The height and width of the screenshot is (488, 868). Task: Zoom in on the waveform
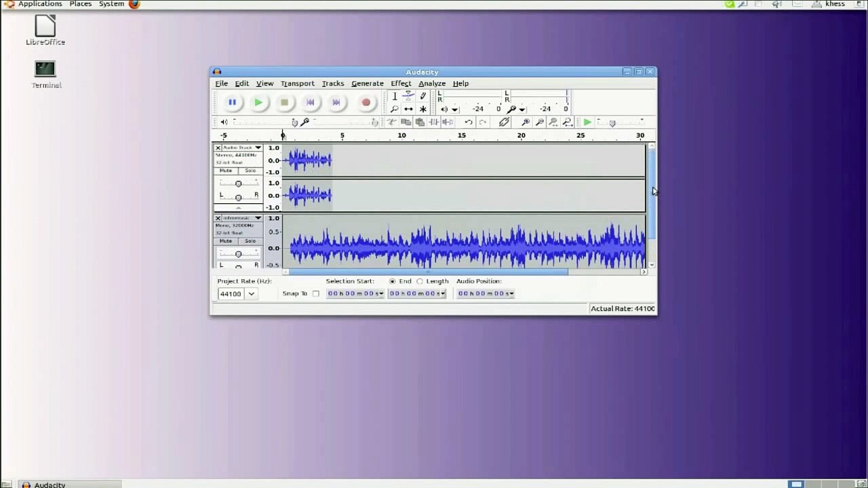[x=526, y=122]
